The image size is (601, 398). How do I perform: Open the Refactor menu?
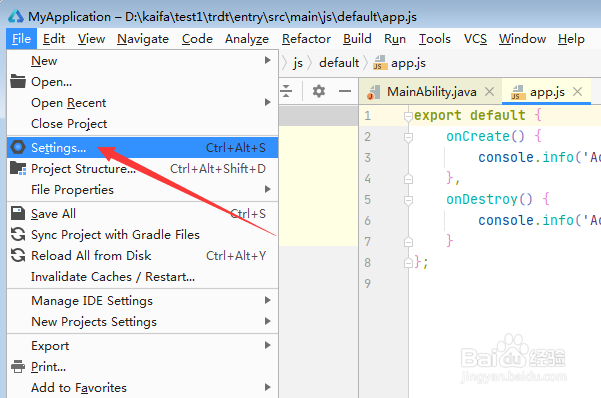[306, 39]
